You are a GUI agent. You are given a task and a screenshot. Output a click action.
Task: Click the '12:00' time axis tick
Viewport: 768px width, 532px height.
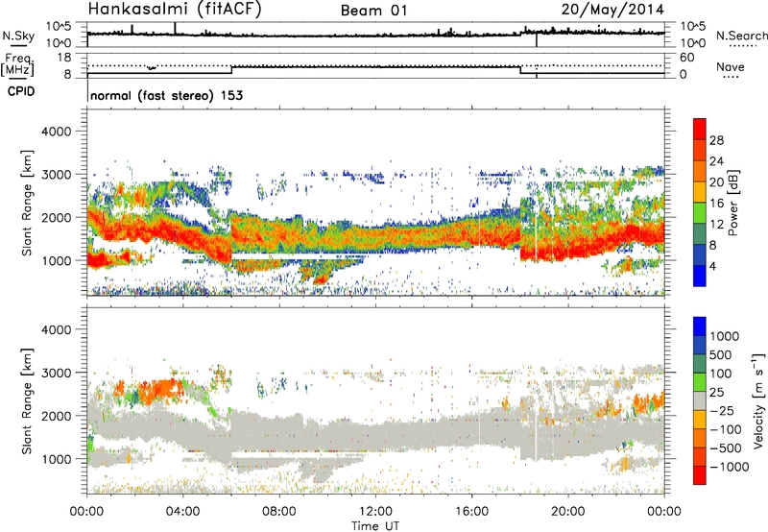pyautogui.click(x=375, y=512)
